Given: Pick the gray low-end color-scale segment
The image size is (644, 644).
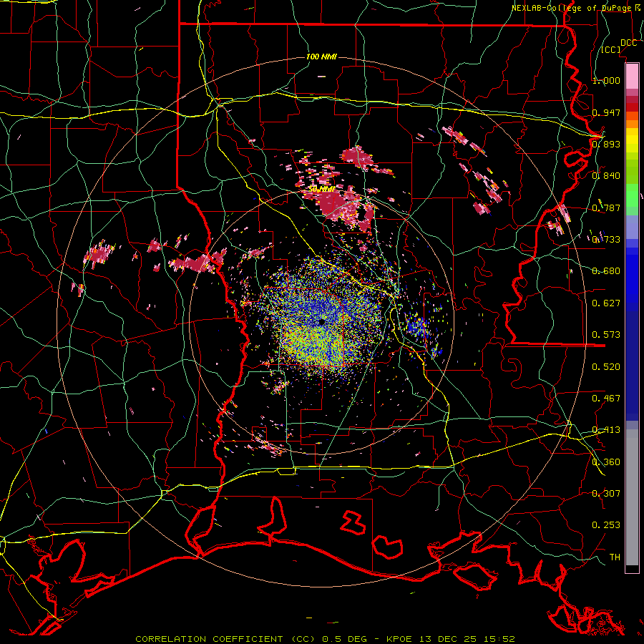Looking at the screenshot, I should pos(632,497).
